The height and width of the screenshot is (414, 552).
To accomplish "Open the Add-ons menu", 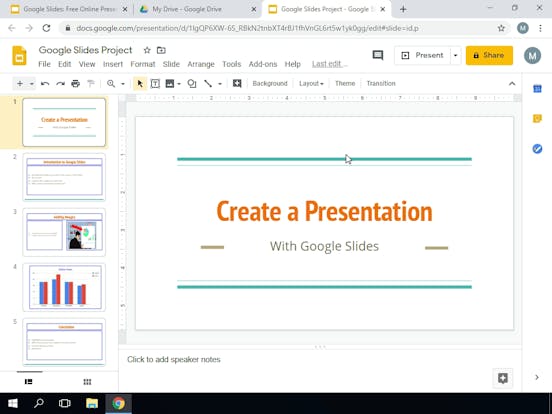I will pyautogui.click(x=263, y=64).
